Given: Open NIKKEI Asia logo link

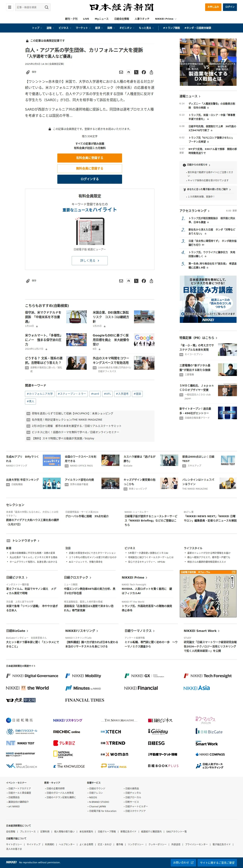Looking at the screenshot, I should [196, 688].
